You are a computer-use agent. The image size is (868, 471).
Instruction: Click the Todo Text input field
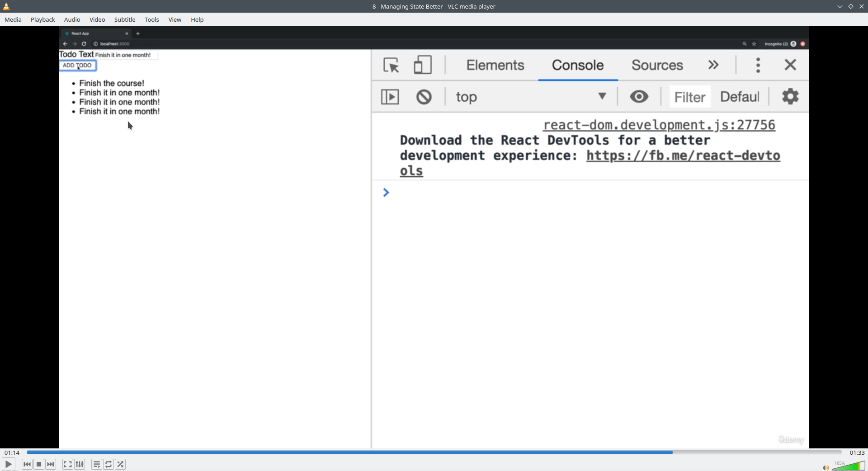126,55
